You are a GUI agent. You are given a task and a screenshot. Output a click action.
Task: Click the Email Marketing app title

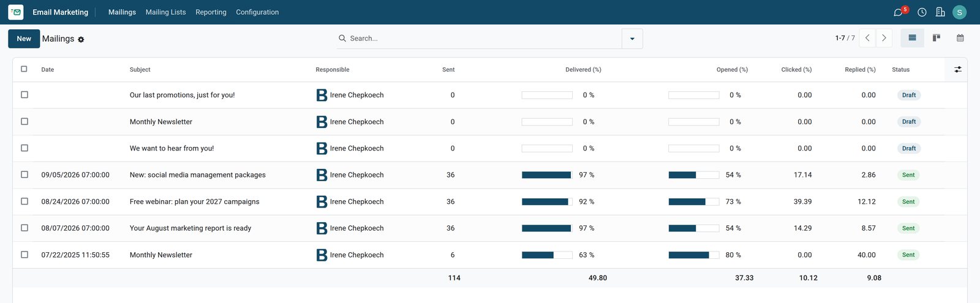tap(60, 12)
